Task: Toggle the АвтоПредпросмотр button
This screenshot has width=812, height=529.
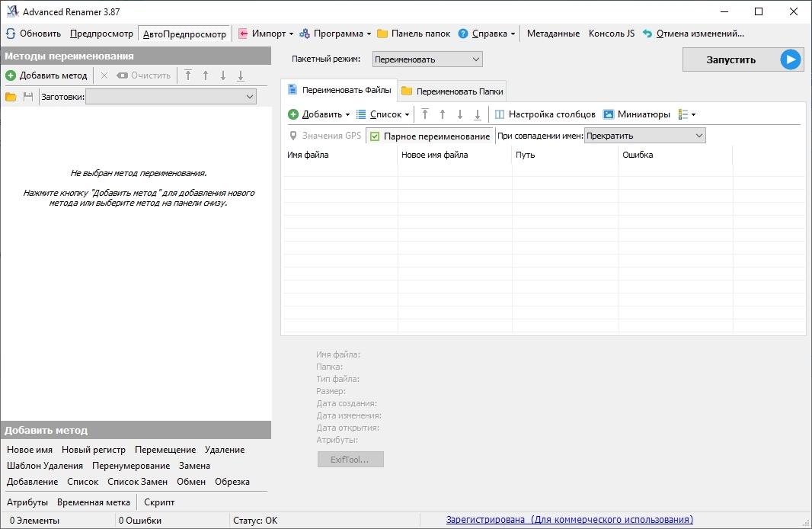Action: (x=184, y=34)
